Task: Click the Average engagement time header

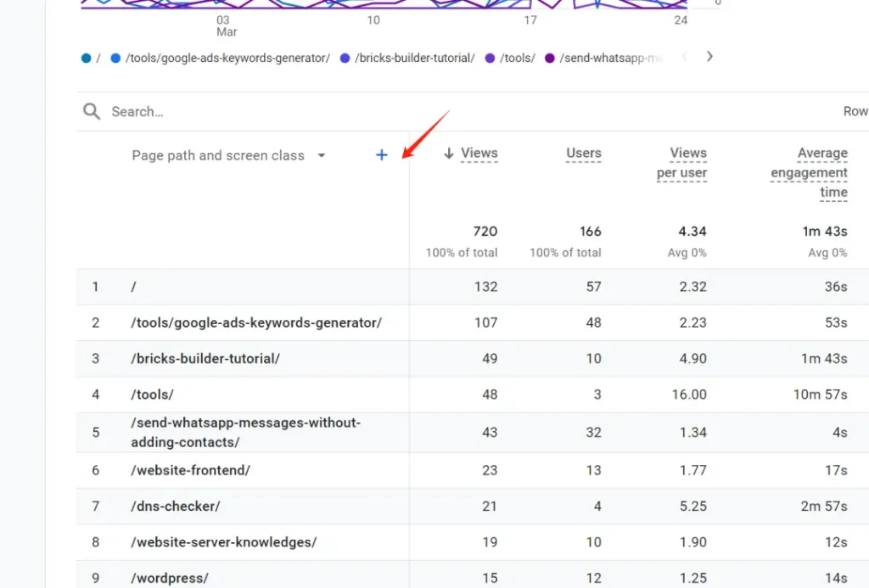Action: pos(810,172)
